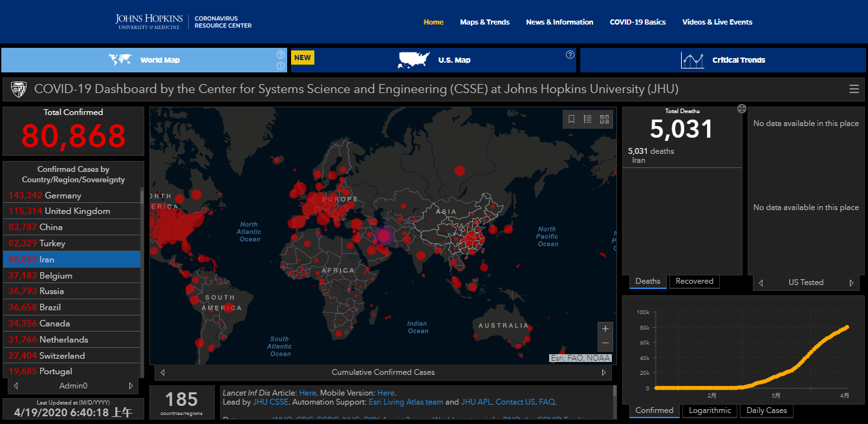Open the basemap gallery grid icon
The height and width of the screenshot is (424, 868).
point(605,119)
